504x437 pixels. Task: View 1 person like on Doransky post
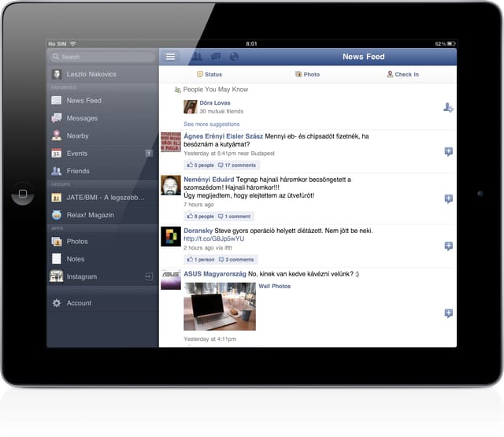coord(201,260)
